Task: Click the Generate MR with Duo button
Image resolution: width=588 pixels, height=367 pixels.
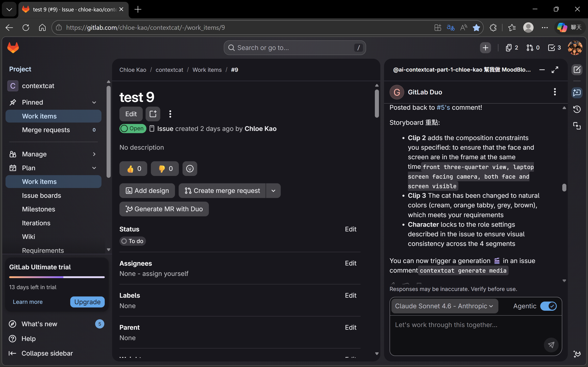Action: pyautogui.click(x=164, y=209)
